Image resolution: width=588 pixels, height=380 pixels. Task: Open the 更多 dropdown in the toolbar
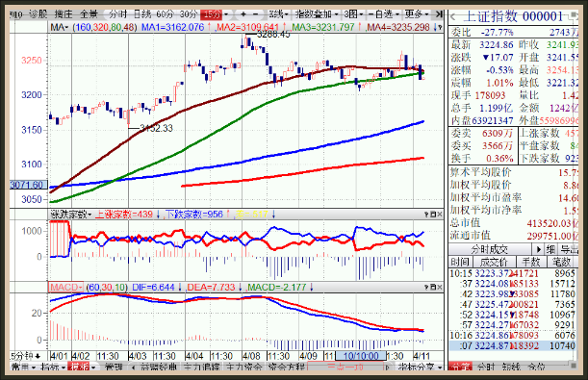point(417,14)
